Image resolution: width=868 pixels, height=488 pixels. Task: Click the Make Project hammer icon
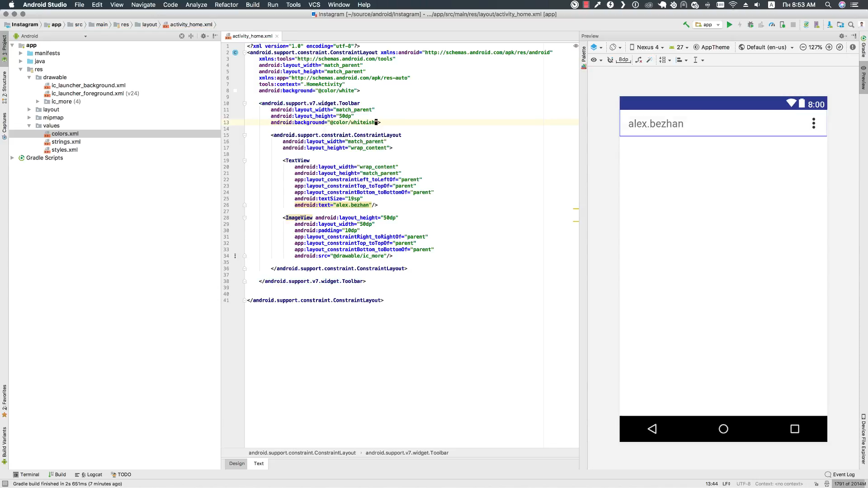[686, 25]
